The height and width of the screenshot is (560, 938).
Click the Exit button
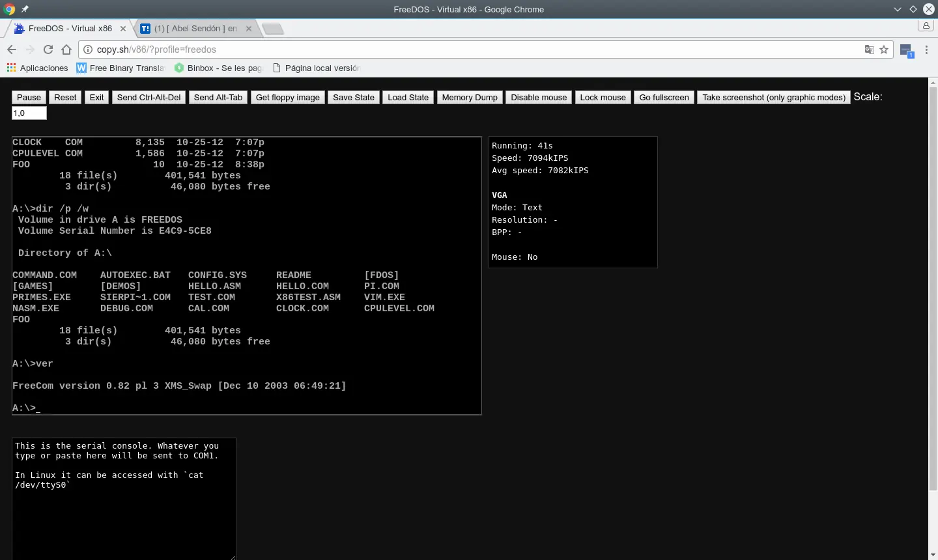[97, 97]
